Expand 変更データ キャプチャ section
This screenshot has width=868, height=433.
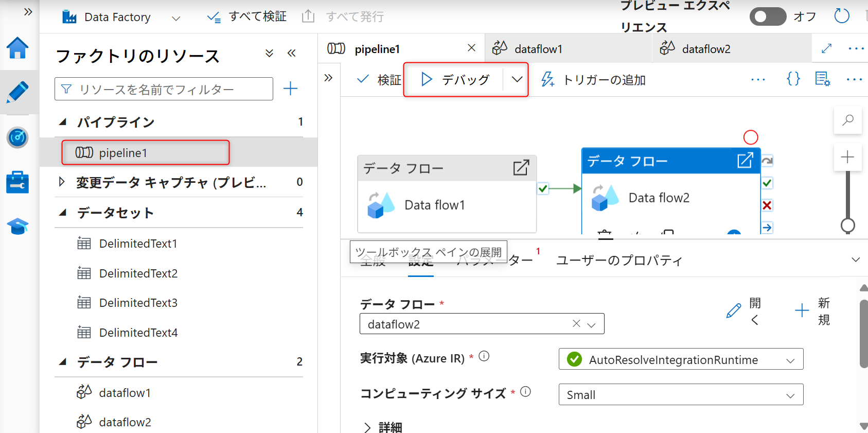coord(62,182)
